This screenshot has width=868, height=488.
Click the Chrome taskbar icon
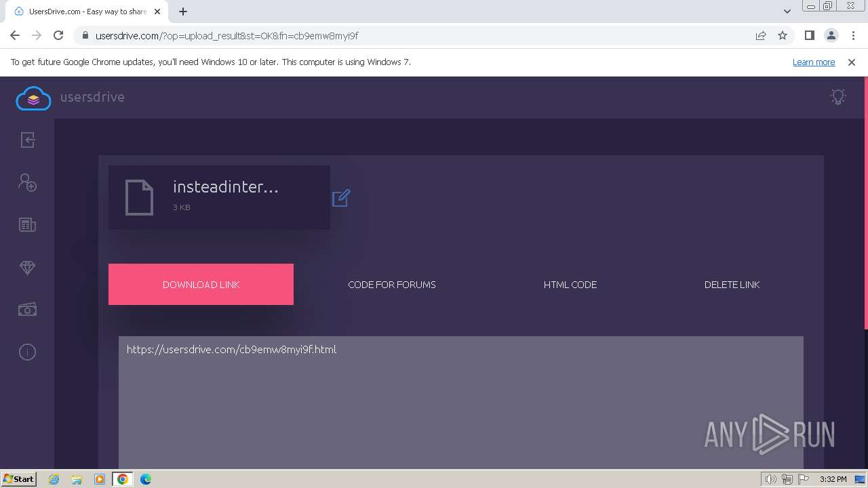[123, 479]
